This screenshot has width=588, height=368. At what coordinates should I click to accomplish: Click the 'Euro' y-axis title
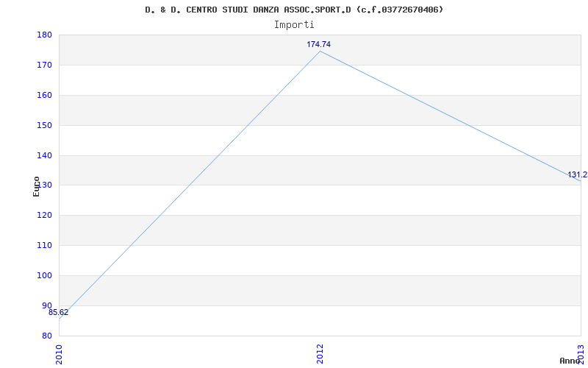(x=36, y=186)
